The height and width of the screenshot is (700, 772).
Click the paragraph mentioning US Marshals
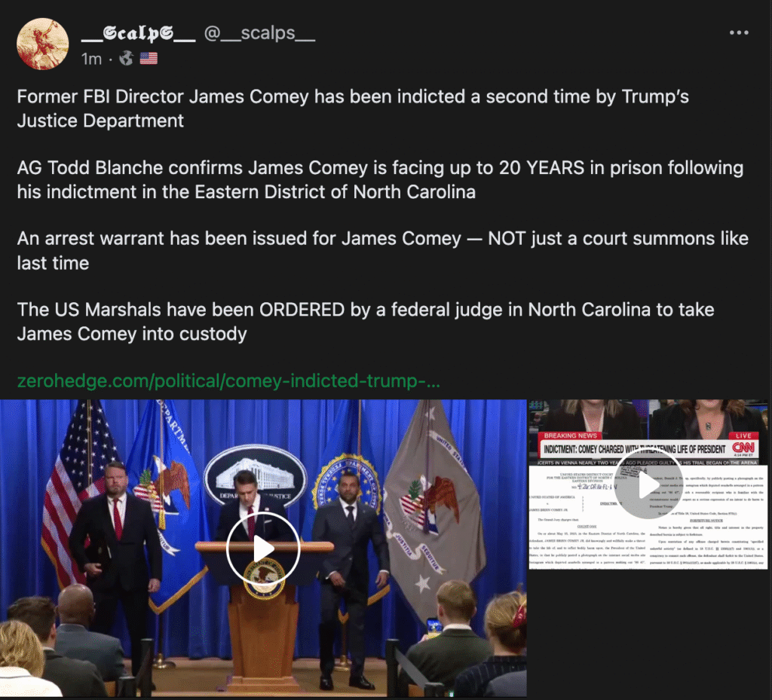366,322
